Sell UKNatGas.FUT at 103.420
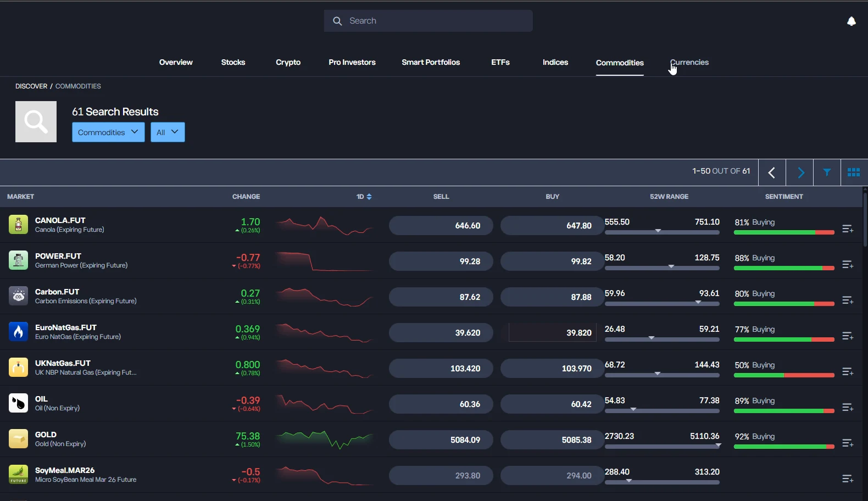Image resolution: width=868 pixels, height=501 pixels. click(x=441, y=369)
